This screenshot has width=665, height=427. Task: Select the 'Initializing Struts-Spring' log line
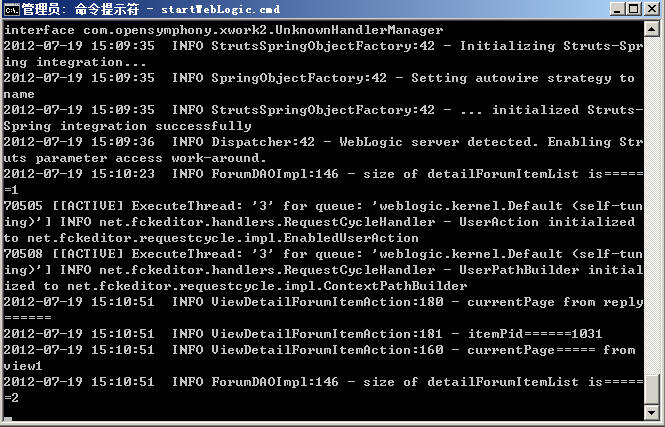point(323,46)
